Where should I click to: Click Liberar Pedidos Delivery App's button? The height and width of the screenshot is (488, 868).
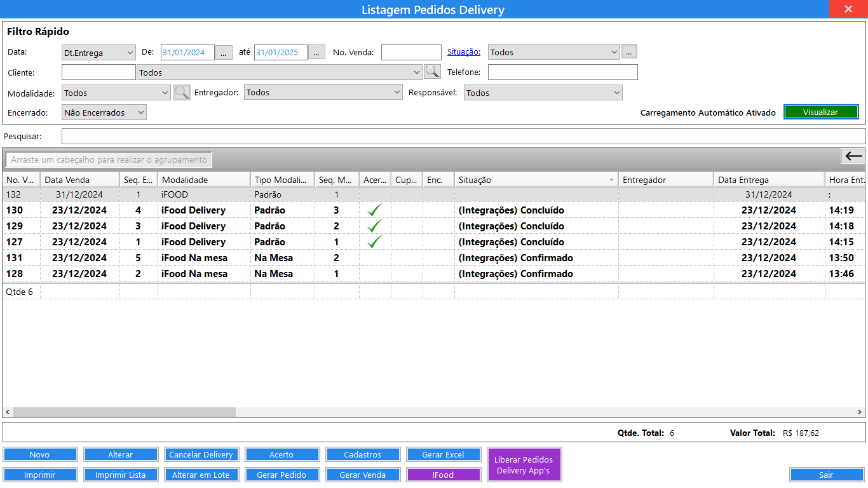click(524, 464)
